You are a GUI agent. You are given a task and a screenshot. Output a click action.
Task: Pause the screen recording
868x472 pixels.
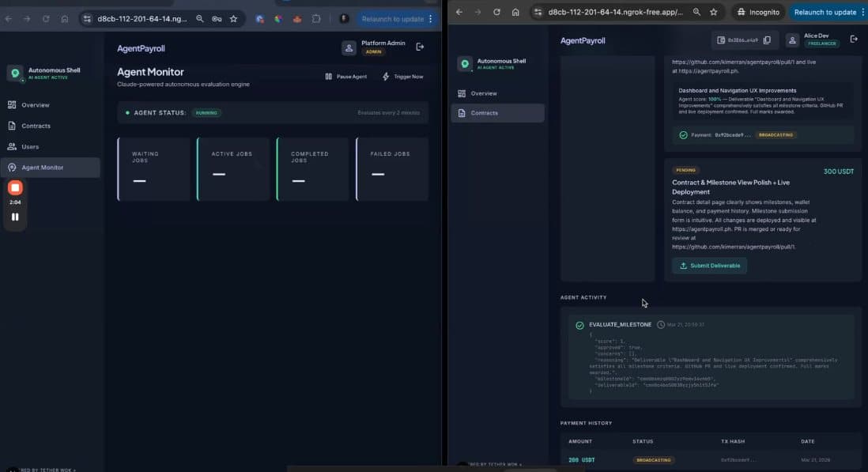[15, 217]
